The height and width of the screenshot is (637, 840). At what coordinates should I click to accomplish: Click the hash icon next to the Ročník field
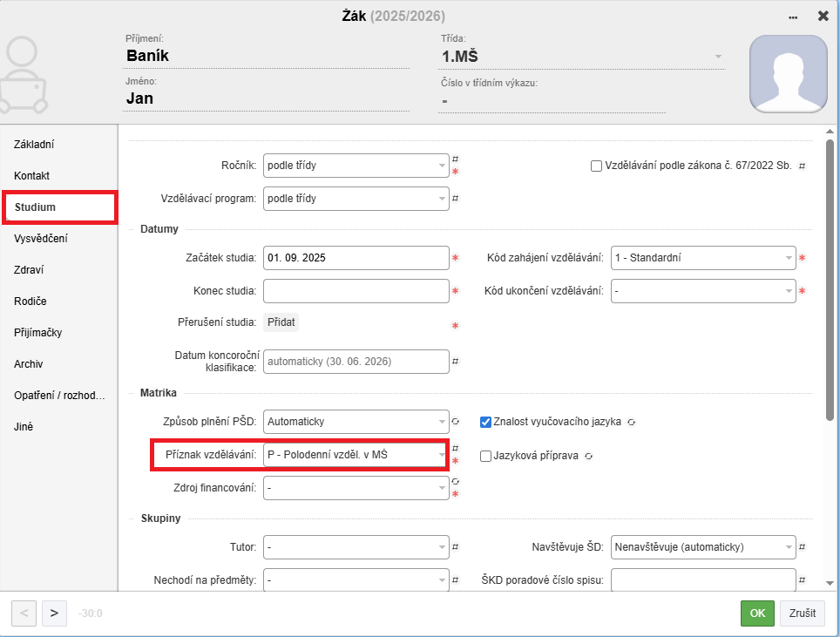[455, 159]
